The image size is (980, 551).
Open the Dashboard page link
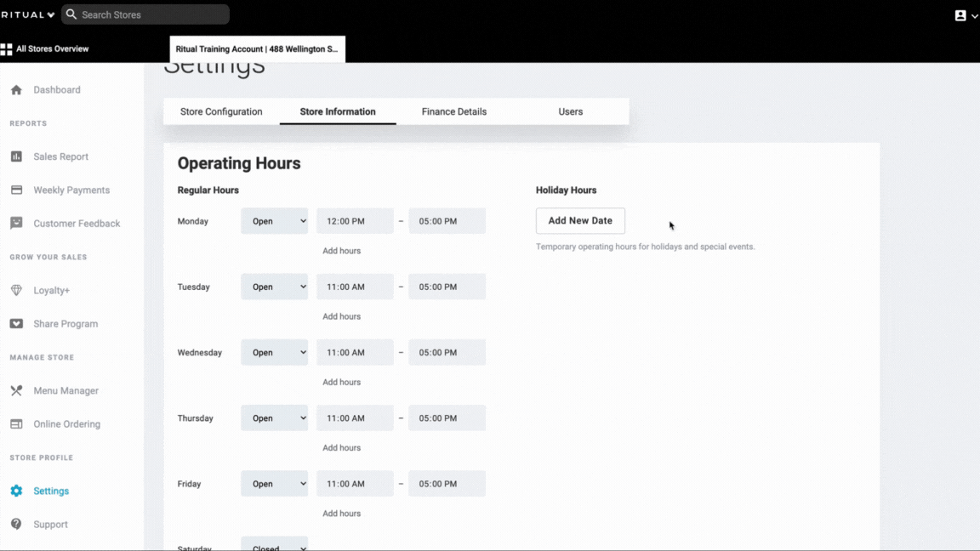tap(57, 90)
